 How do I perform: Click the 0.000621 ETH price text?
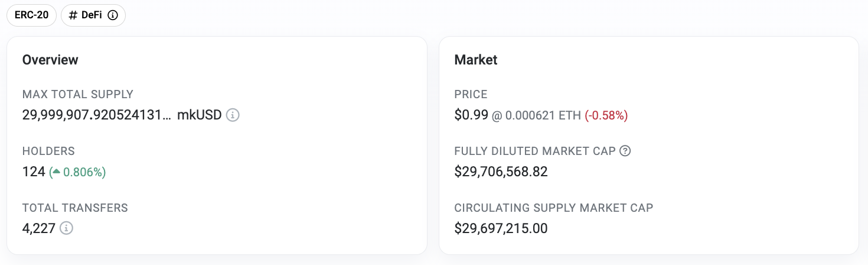point(541,115)
